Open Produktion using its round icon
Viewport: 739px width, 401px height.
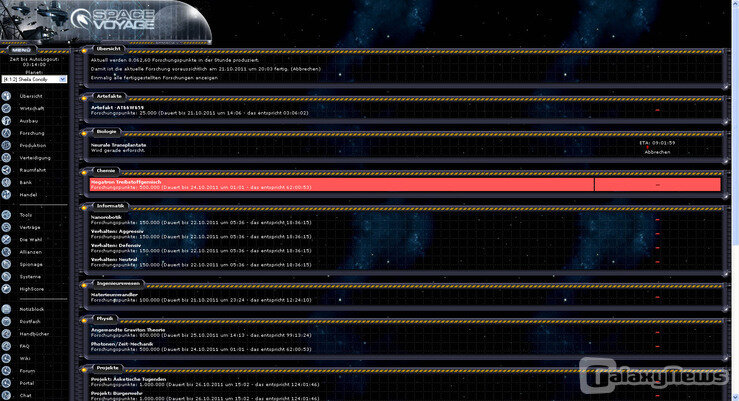tap(6, 145)
